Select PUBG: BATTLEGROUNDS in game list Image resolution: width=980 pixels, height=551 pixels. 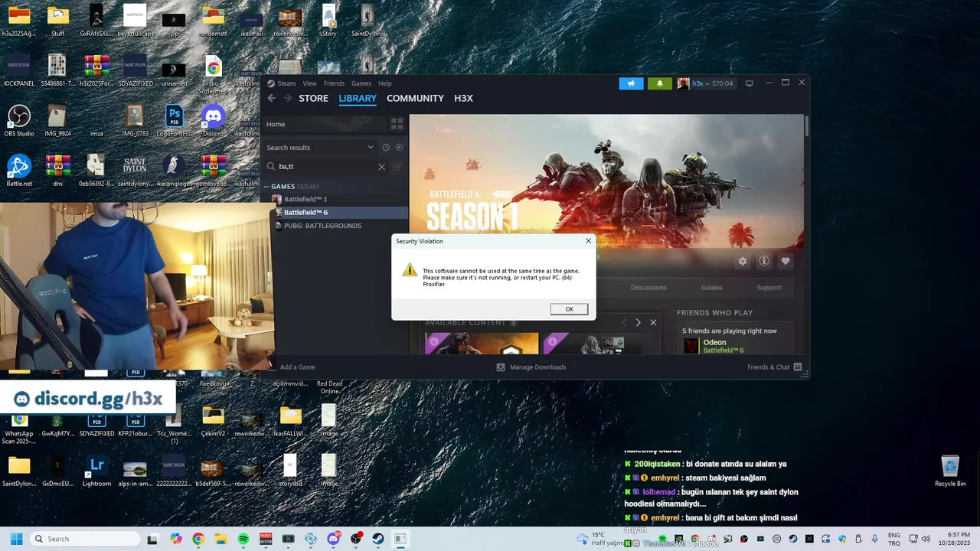[322, 226]
